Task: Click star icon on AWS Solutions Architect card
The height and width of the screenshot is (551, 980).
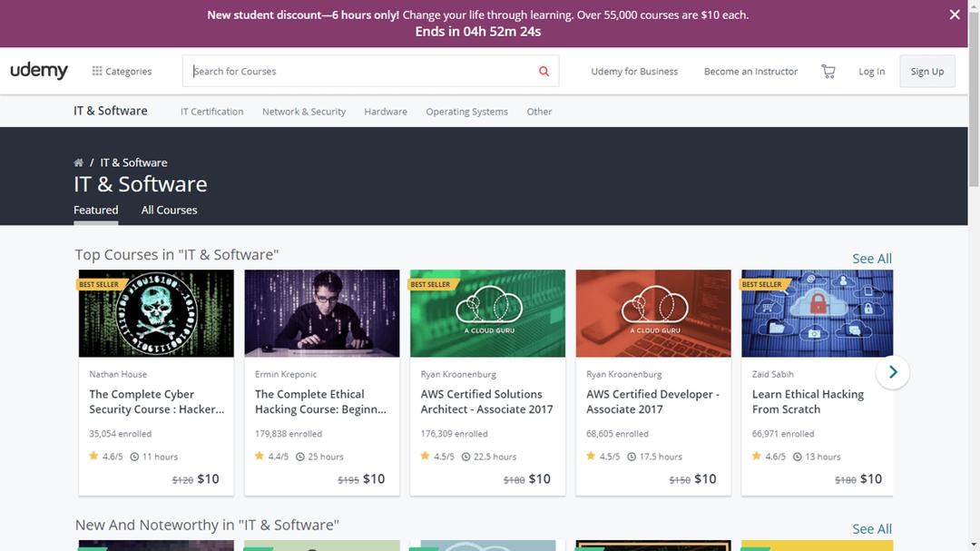Action: [x=425, y=456]
